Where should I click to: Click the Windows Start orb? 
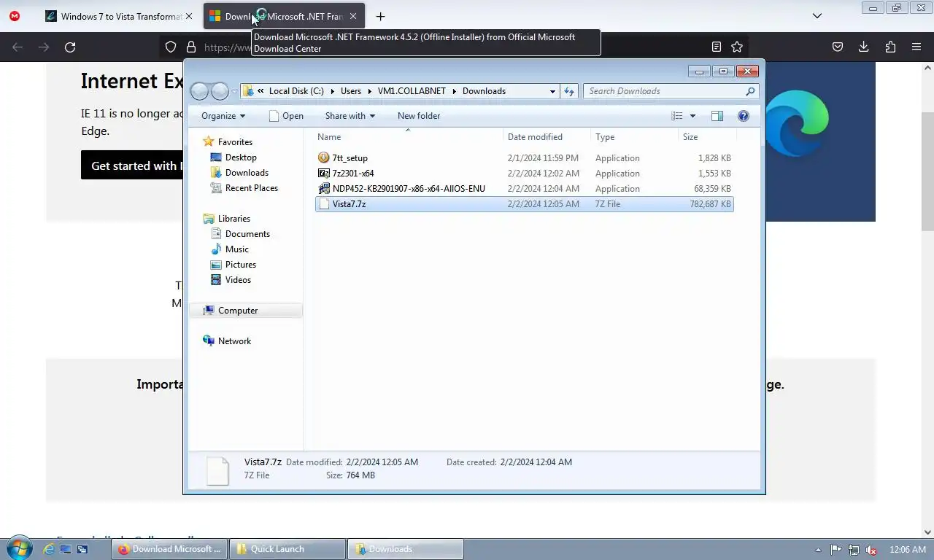tap(19, 549)
